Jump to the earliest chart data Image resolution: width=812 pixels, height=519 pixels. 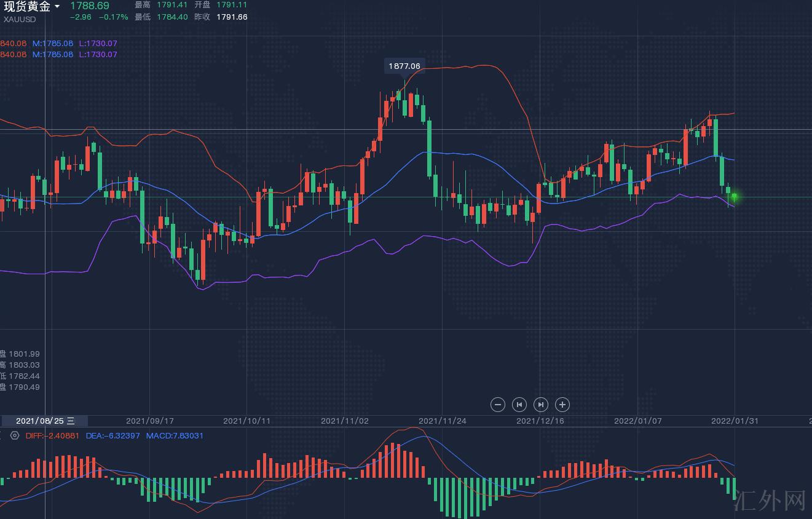pos(519,405)
